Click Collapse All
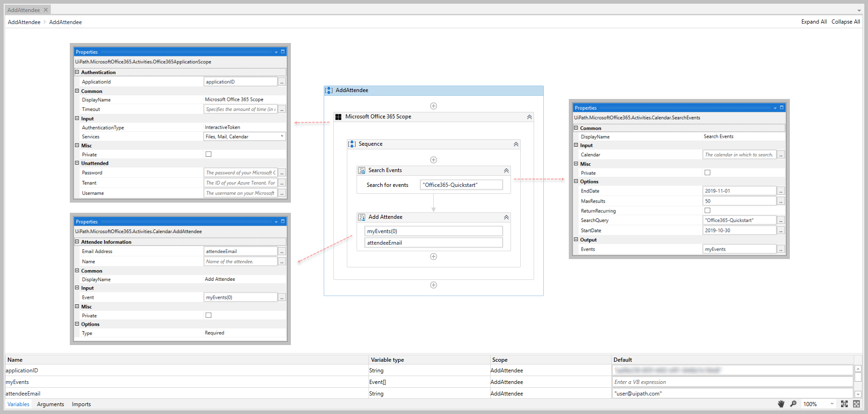The image size is (868, 414). pos(846,22)
